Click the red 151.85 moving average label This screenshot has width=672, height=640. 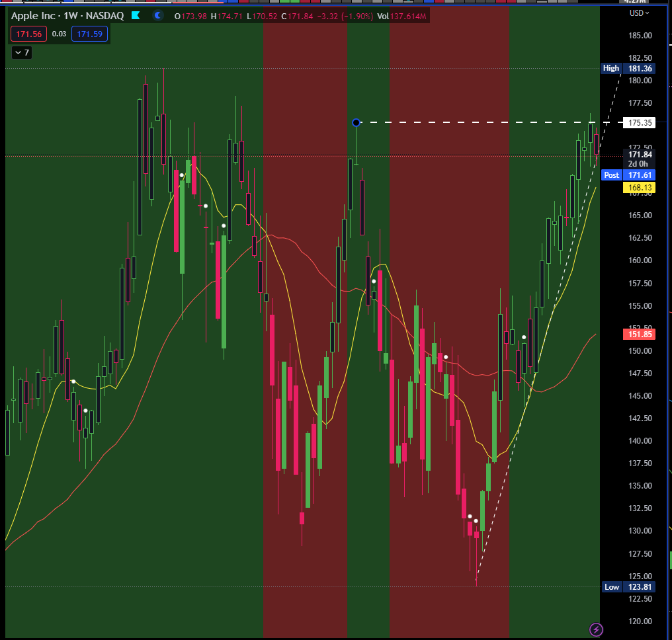639,334
